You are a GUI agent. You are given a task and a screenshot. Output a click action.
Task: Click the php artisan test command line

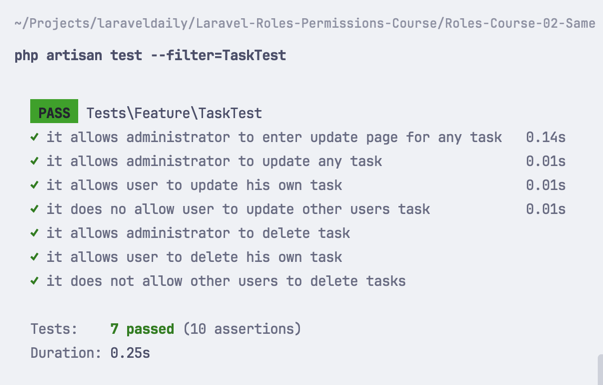click(x=150, y=55)
